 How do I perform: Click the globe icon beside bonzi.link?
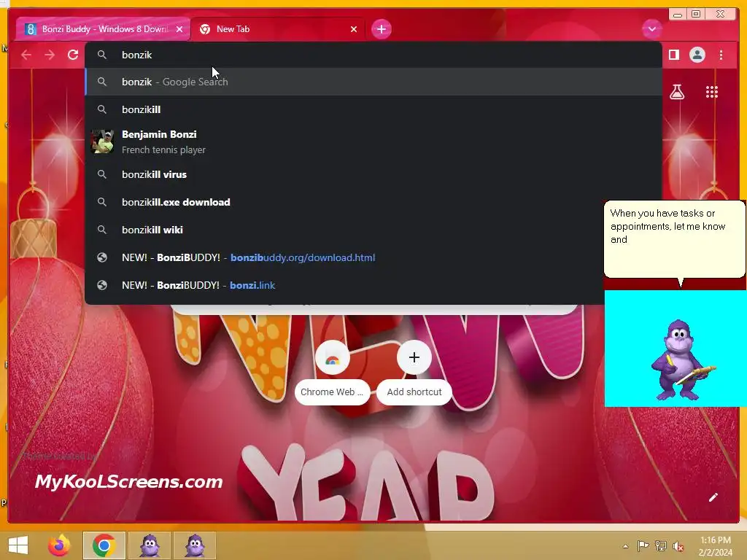click(102, 285)
